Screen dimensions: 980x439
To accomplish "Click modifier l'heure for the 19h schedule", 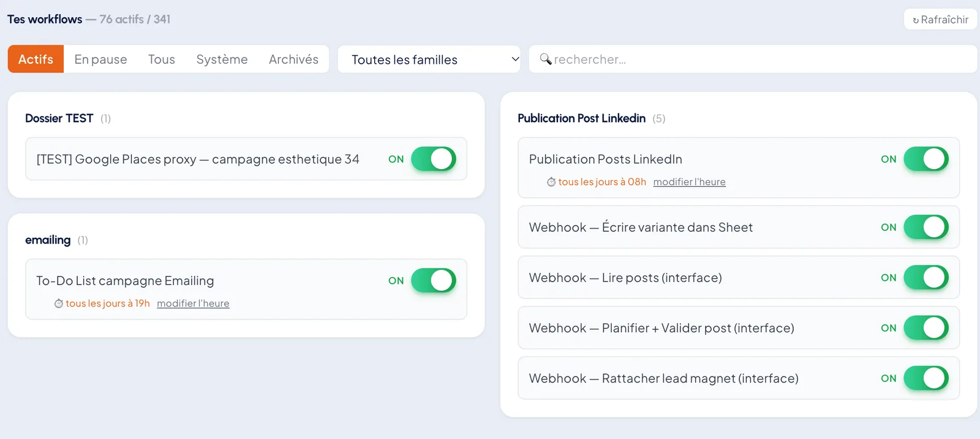I will click(193, 303).
